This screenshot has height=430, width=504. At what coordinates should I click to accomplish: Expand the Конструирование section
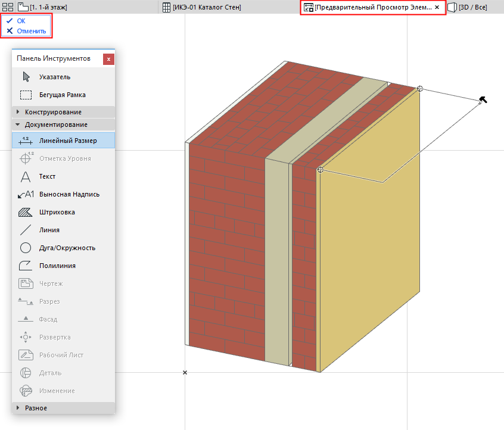(x=63, y=112)
